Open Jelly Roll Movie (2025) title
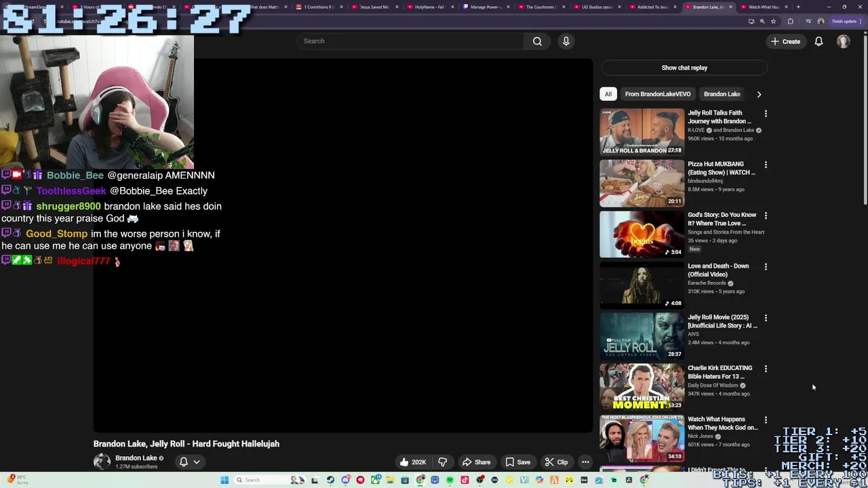 click(722, 321)
